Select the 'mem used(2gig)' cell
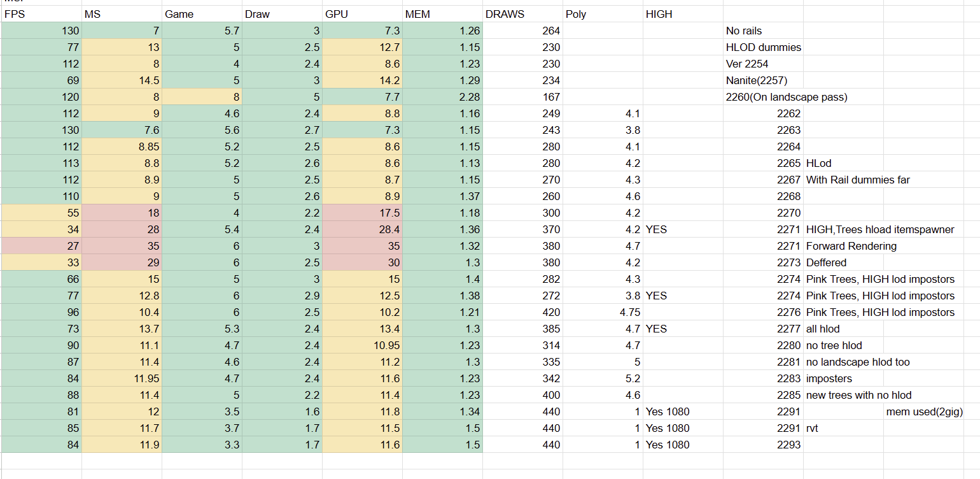Viewport: 980px width, 479px height. pos(923,411)
